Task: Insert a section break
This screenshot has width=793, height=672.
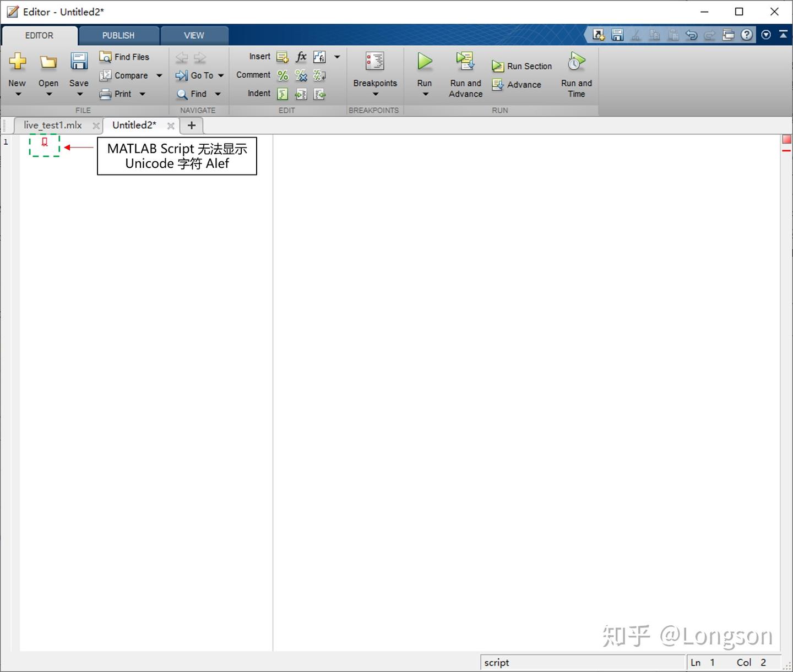Action: (283, 57)
